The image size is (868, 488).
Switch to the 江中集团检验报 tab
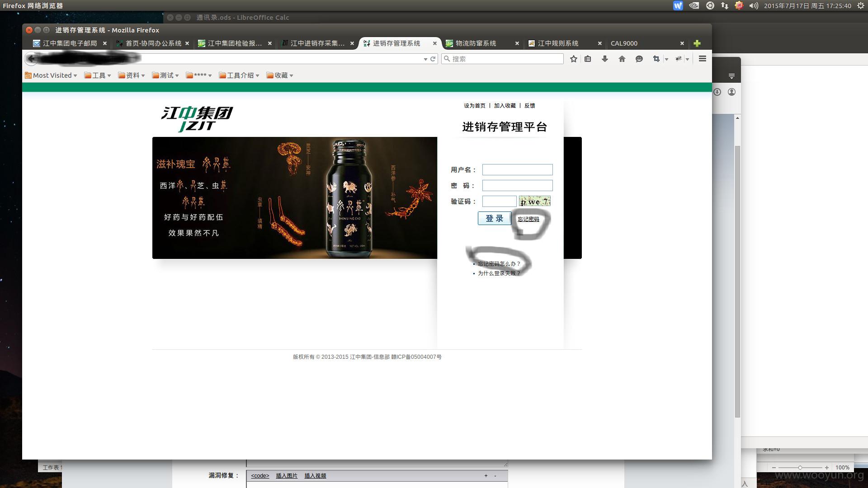(235, 43)
